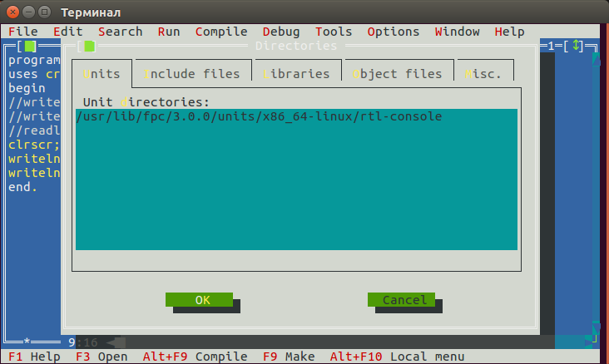
Task: Open the Debug menu
Action: pyautogui.click(x=281, y=32)
